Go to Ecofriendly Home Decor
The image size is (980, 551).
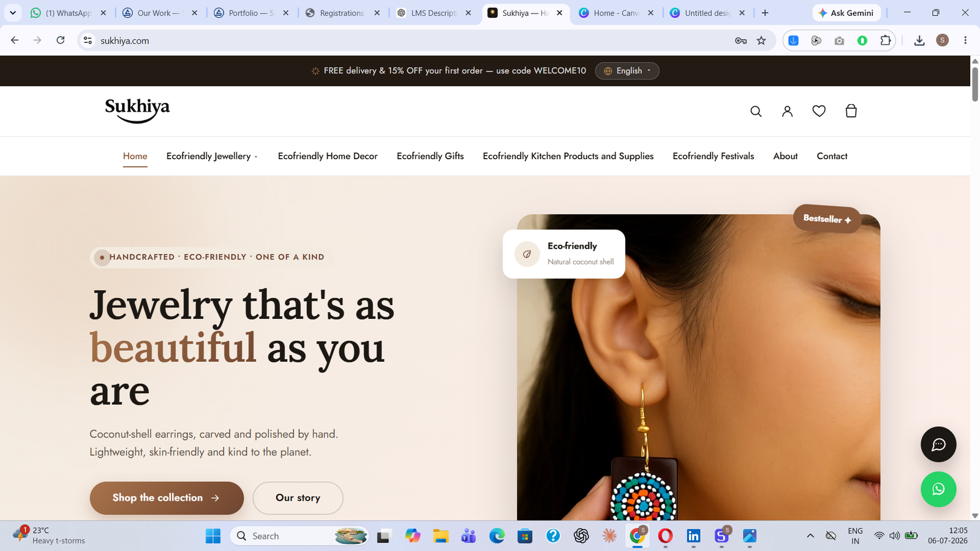328,156
